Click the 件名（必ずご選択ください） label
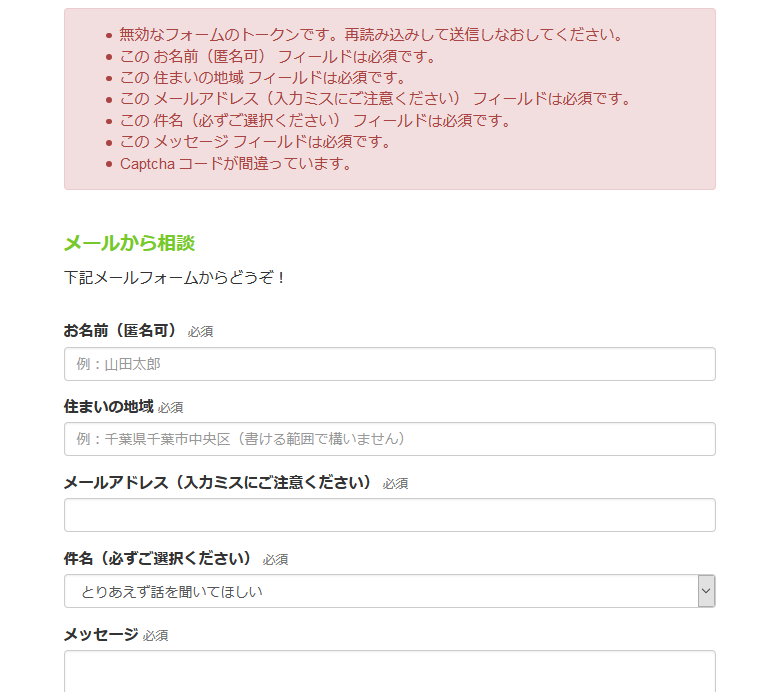The image size is (775, 692). (158, 559)
